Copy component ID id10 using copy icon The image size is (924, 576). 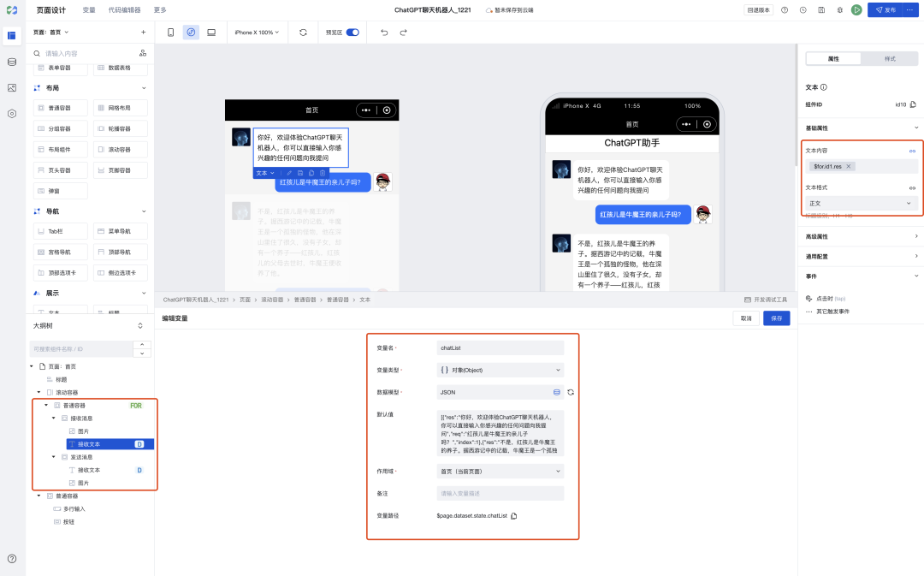(914, 104)
